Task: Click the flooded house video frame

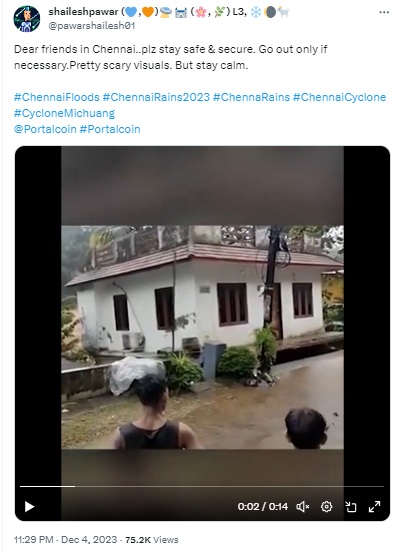Action: click(202, 337)
